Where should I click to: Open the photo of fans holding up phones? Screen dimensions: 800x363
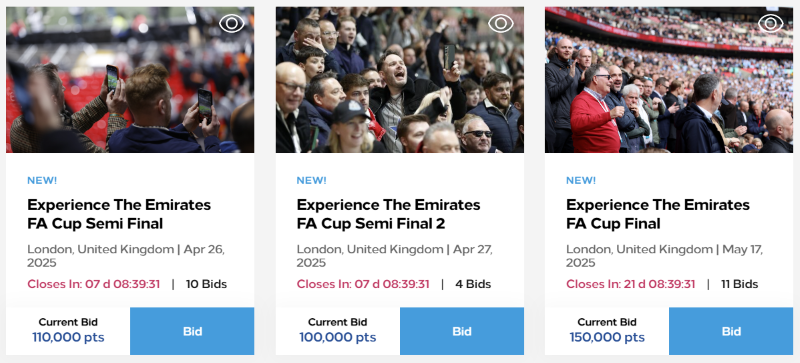tap(130, 80)
